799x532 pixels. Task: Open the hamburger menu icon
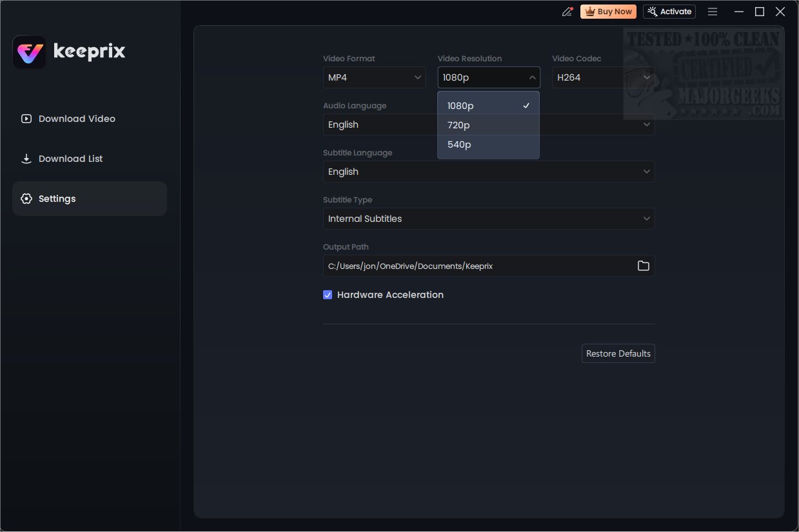click(x=713, y=12)
